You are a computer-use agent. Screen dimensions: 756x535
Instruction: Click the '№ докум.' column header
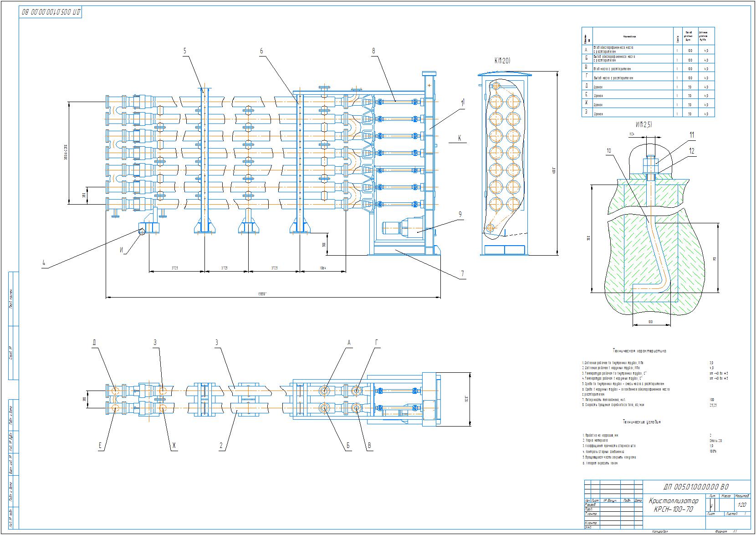[x=609, y=500]
